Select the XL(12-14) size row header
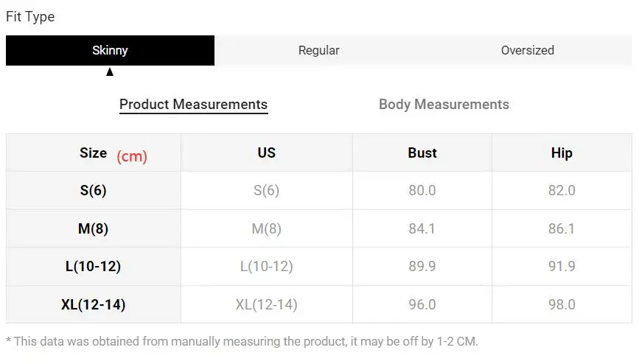The image size is (639, 364). (94, 304)
